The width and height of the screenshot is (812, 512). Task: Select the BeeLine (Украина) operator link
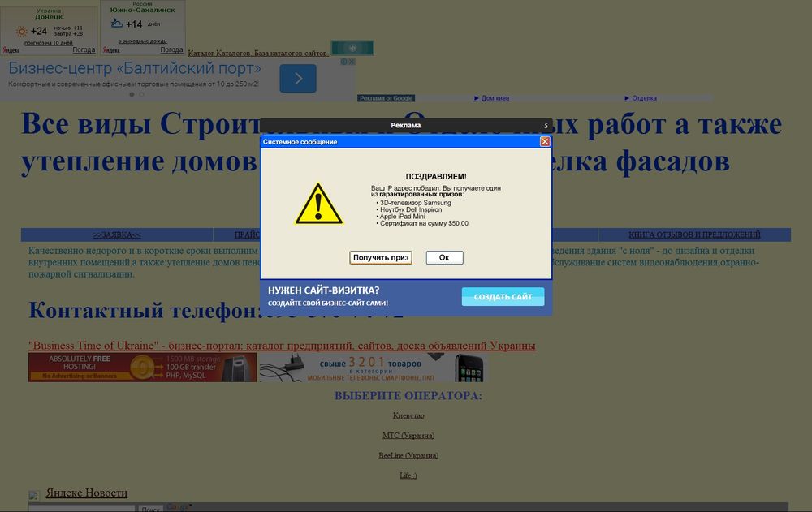(408, 455)
